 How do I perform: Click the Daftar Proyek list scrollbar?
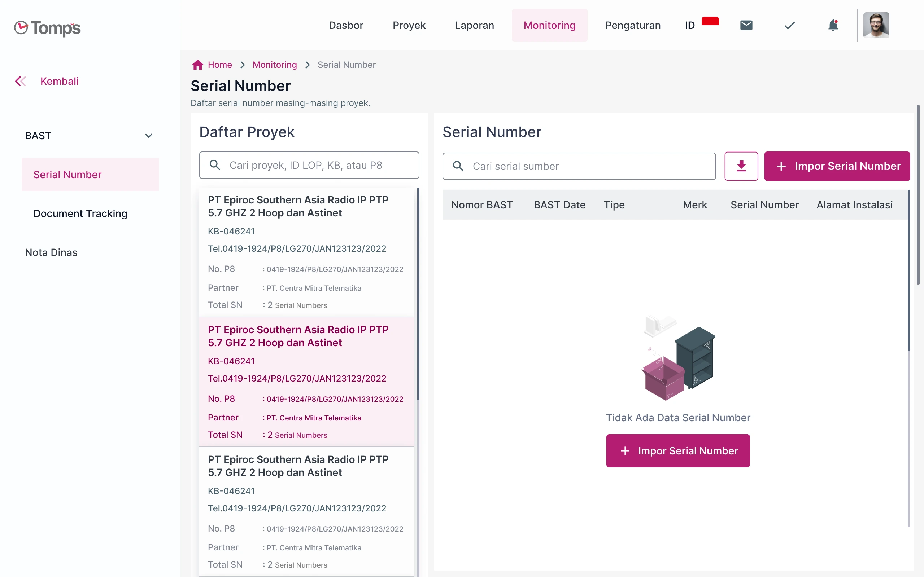pyautogui.click(x=418, y=294)
